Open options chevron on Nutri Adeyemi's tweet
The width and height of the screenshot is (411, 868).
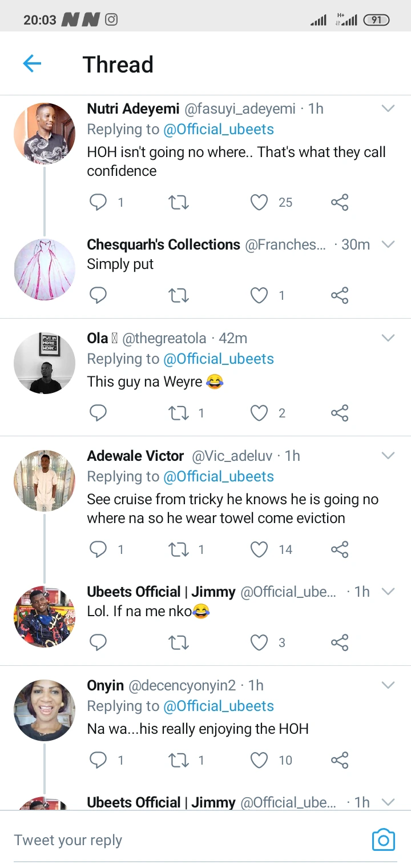(x=388, y=108)
